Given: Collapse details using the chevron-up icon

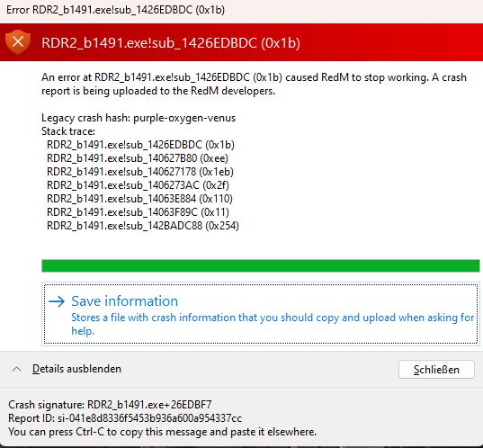Looking at the screenshot, I should click(x=16, y=369).
